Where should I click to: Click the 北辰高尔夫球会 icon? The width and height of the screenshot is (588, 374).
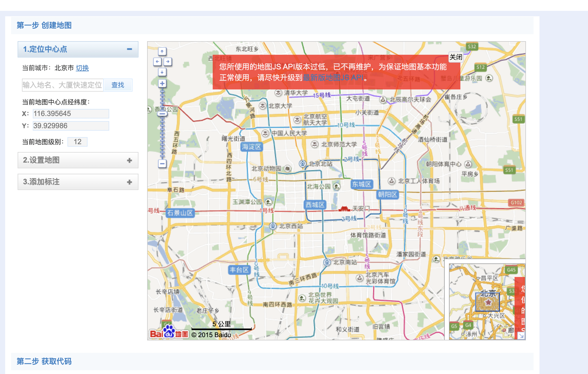(383, 99)
